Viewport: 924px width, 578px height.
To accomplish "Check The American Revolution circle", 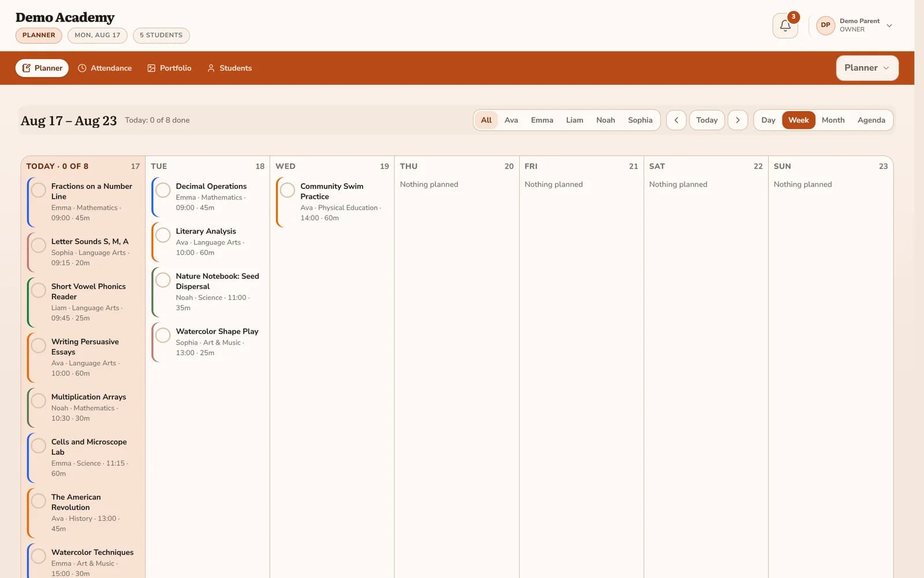I will (x=39, y=501).
